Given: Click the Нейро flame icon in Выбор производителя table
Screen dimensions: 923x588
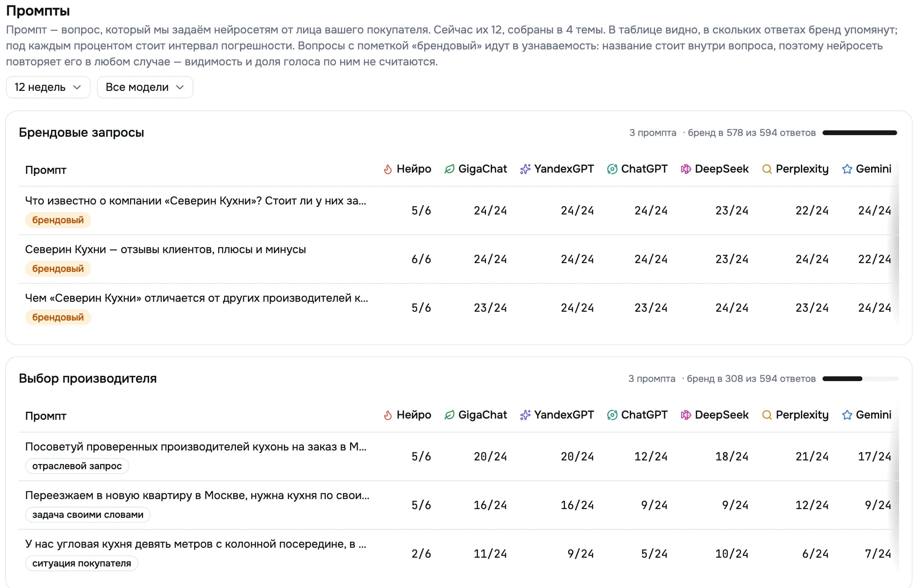Looking at the screenshot, I should point(388,415).
